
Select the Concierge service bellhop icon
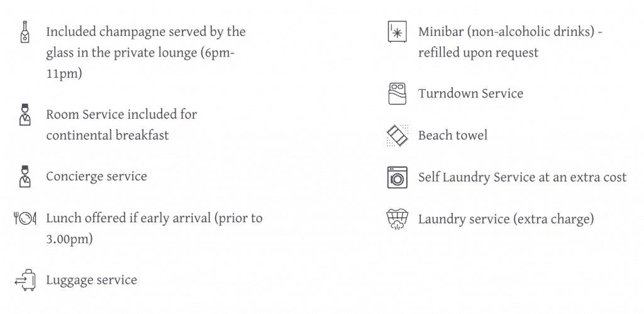pyautogui.click(x=25, y=176)
